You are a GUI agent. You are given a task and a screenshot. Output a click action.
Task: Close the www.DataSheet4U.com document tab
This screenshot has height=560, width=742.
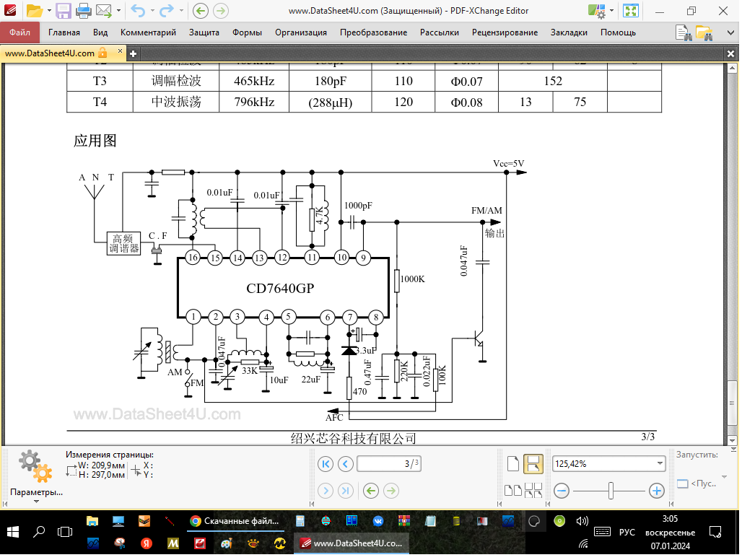tap(120, 51)
